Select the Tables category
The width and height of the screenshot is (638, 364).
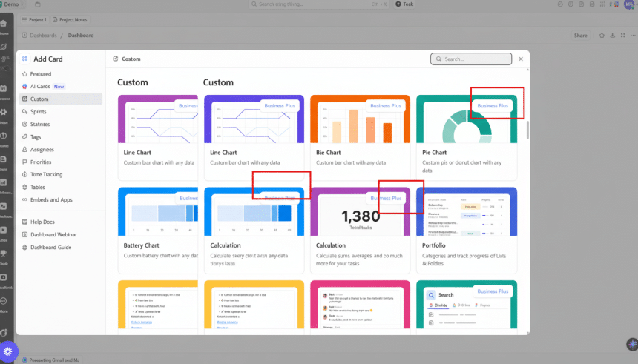coord(60,187)
